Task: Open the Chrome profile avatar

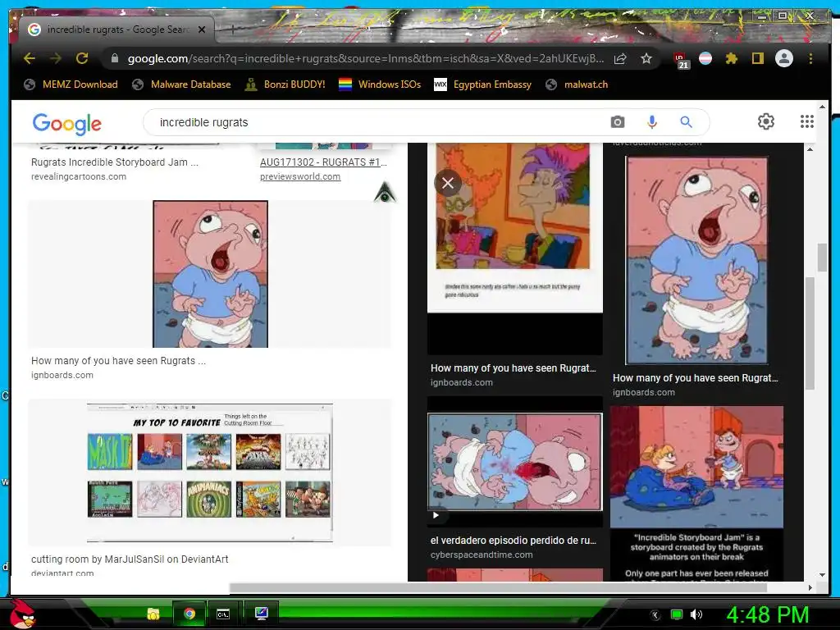Action: coord(784,58)
